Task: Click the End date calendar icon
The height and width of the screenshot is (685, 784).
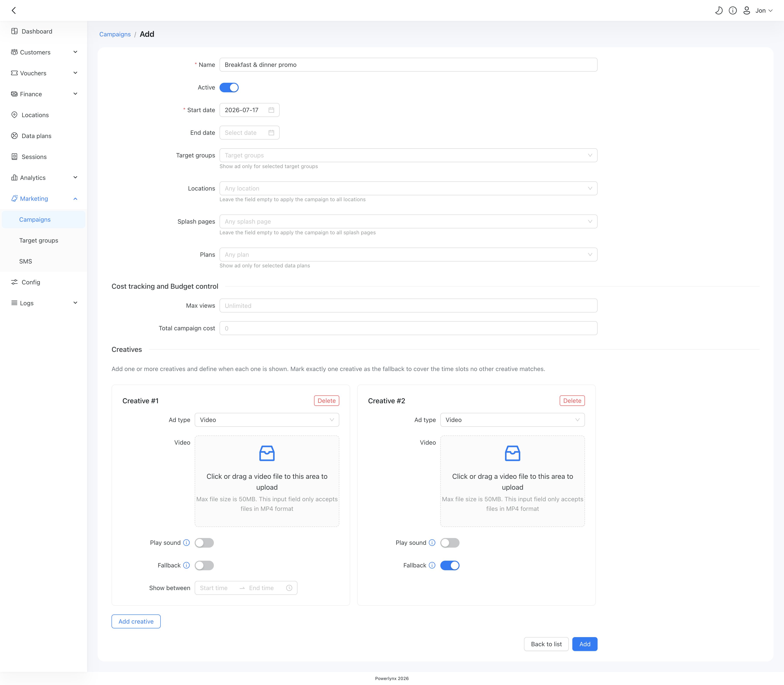Action: (271, 133)
